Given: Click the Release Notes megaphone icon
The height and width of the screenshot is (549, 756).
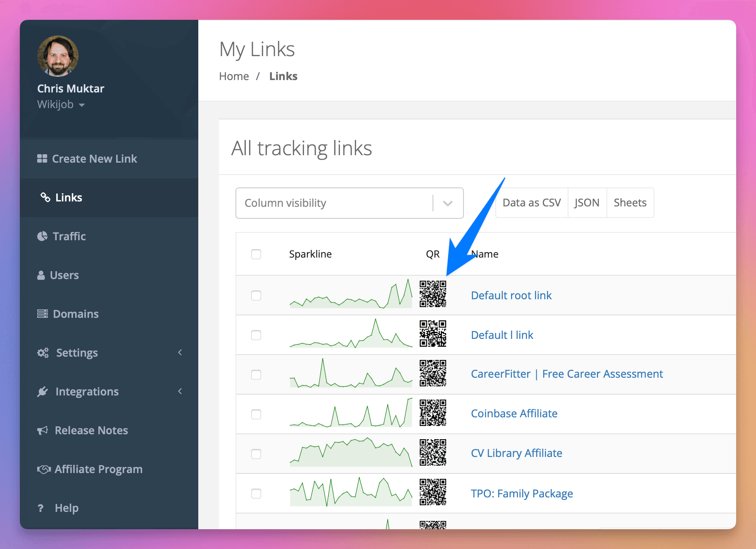Looking at the screenshot, I should coord(42,430).
